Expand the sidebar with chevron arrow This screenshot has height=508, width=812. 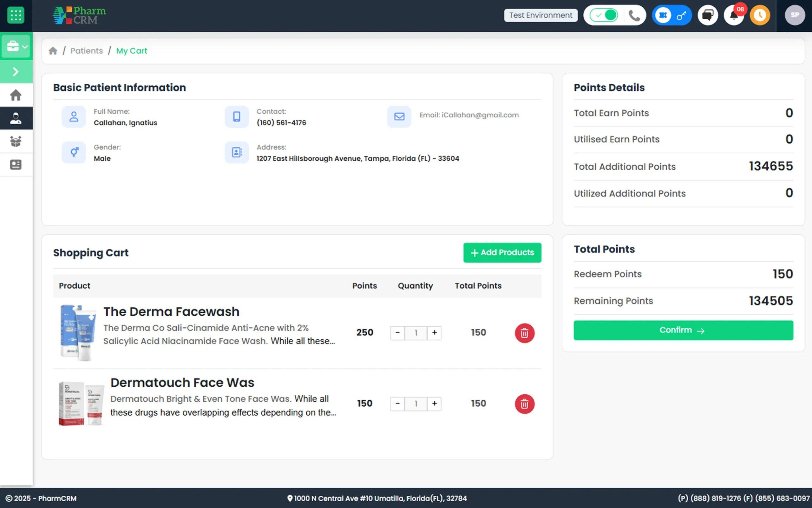[x=16, y=71]
